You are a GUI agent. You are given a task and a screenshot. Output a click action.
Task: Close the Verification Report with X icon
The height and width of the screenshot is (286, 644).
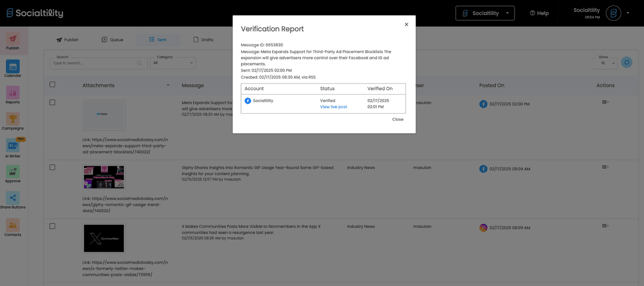407,24
